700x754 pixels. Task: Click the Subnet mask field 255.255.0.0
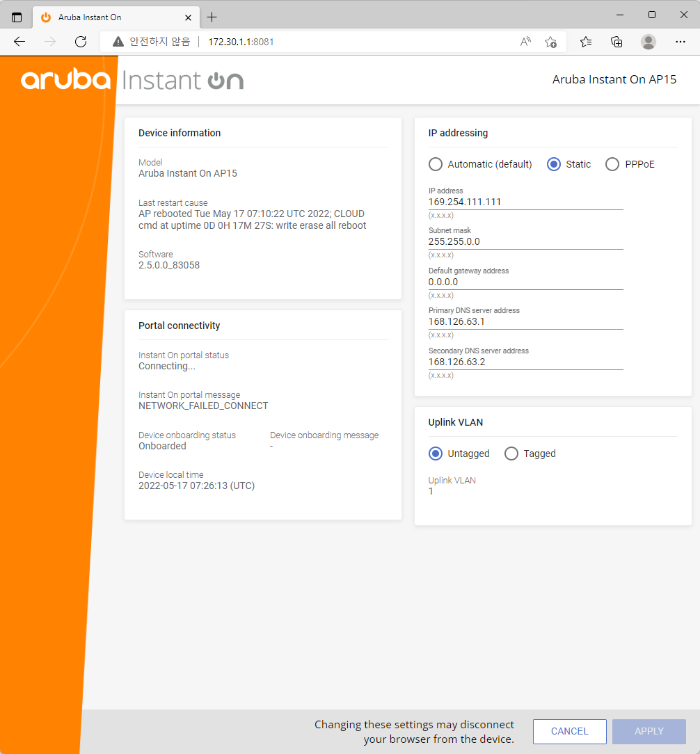[x=525, y=241]
